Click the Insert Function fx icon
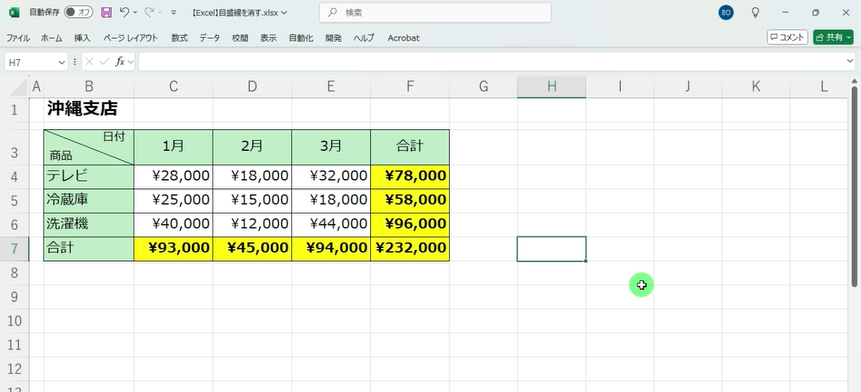861x392 pixels. pos(120,62)
